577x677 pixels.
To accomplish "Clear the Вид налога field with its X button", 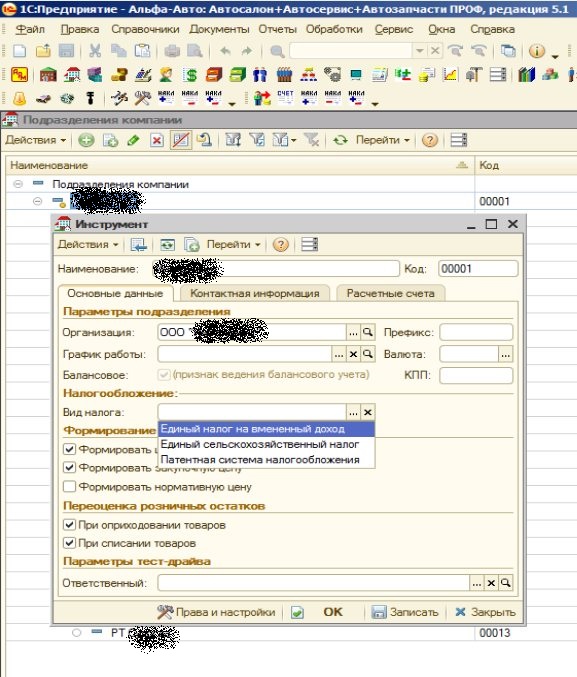I will click(x=368, y=412).
